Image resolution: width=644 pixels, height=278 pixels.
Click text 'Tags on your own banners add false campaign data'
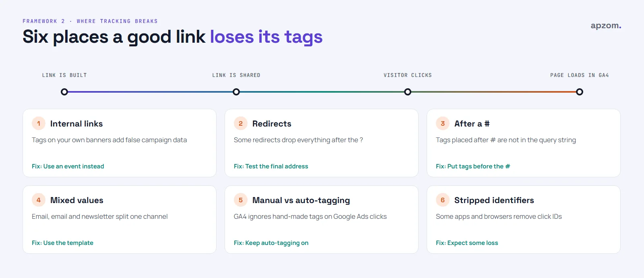pos(109,140)
